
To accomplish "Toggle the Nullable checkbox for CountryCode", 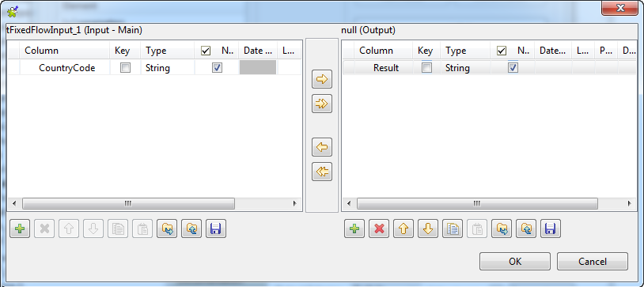I will click(x=217, y=68).
